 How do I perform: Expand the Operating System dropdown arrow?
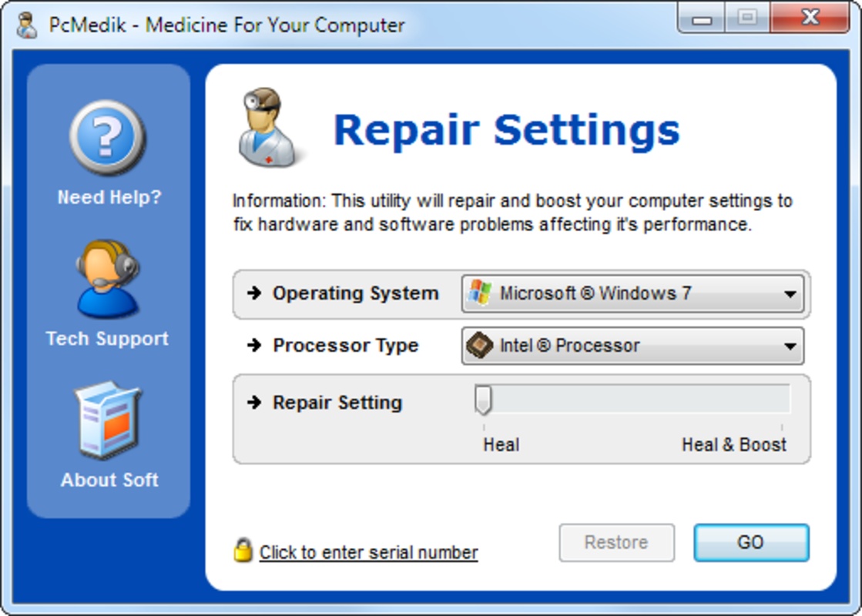(x=790, y=294)
